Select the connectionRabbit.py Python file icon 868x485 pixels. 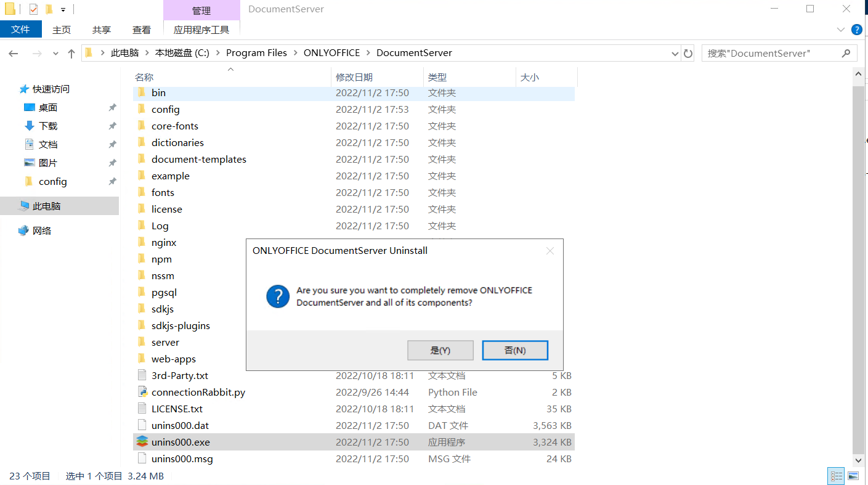point(142,392)
